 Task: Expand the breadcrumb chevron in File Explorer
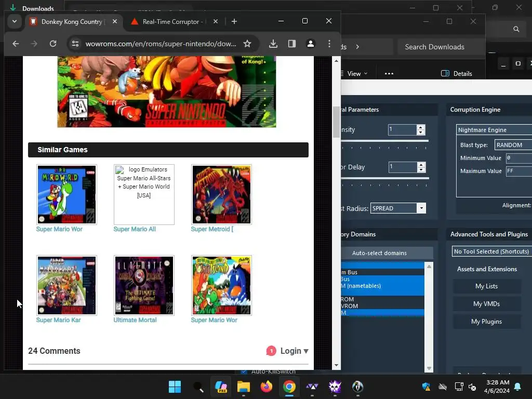[357, 47]
